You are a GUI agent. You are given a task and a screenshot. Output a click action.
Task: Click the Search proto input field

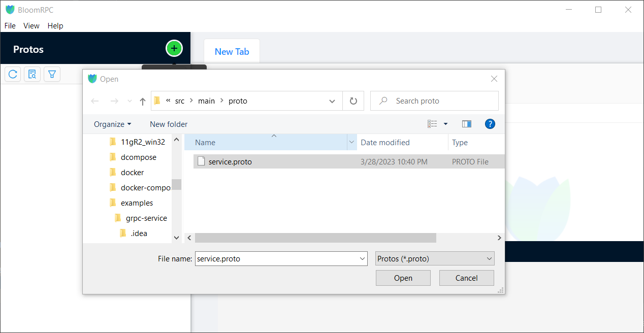435,101
